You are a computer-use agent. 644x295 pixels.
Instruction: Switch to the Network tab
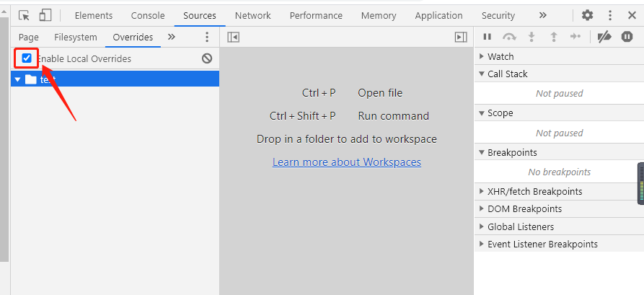(252, 15)
